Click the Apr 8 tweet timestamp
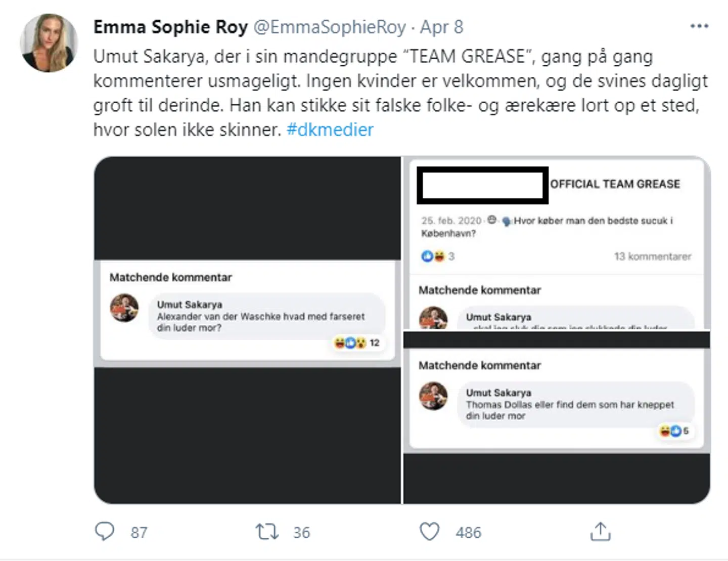Viewport: 728px width, 561px height. (x=441, y=27)
